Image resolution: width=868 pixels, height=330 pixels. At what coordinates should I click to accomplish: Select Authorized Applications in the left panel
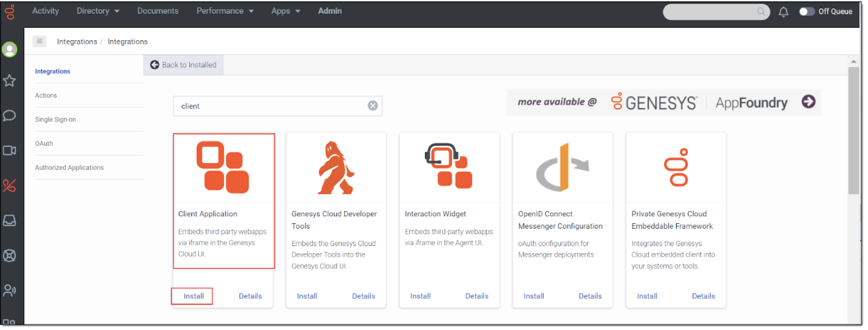(69, 168)
